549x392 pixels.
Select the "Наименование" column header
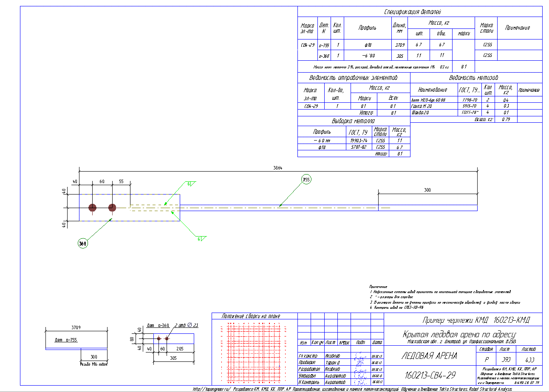point(433,90)
